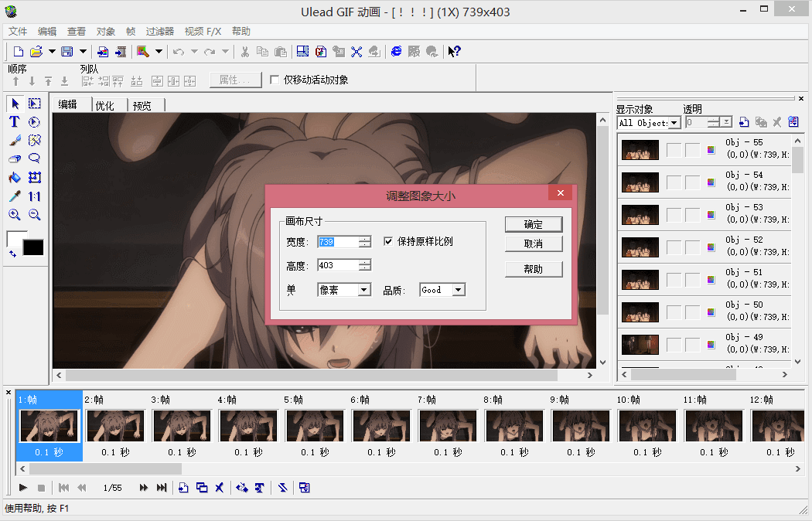Pick the Paintbrush tool
Image resolution: width=812 pixels, height=521 pixels.
pyautogui.click(x=15, y=141)
